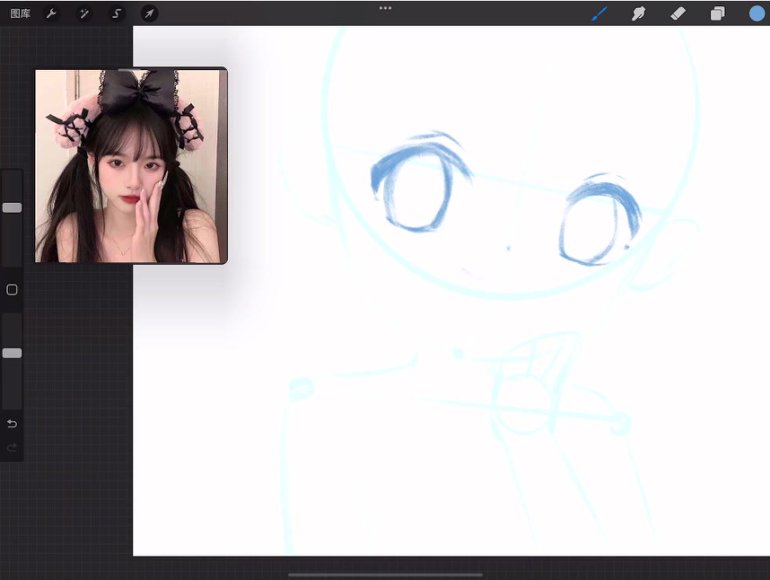Click the brush size slider handle
This screenshot has width=770, height=580.
point(12,208)
